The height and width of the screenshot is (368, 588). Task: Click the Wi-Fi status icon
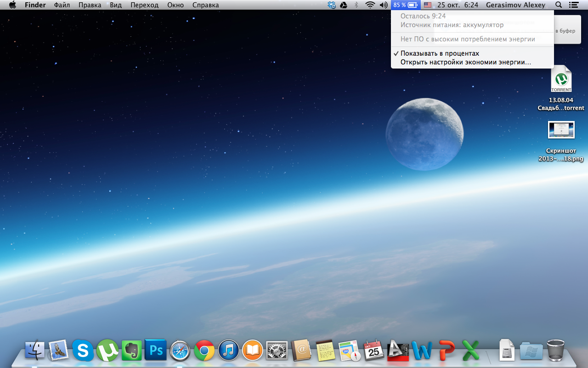370,5
